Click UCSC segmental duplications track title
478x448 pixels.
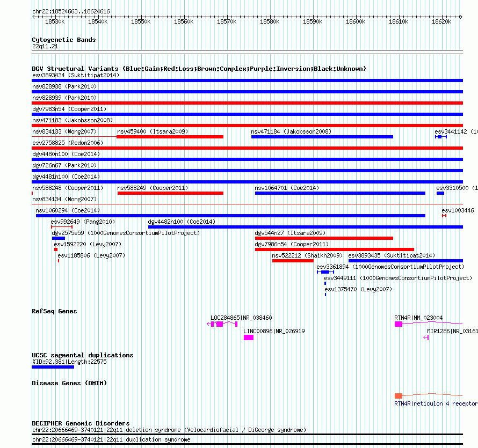tap(83, 355)
